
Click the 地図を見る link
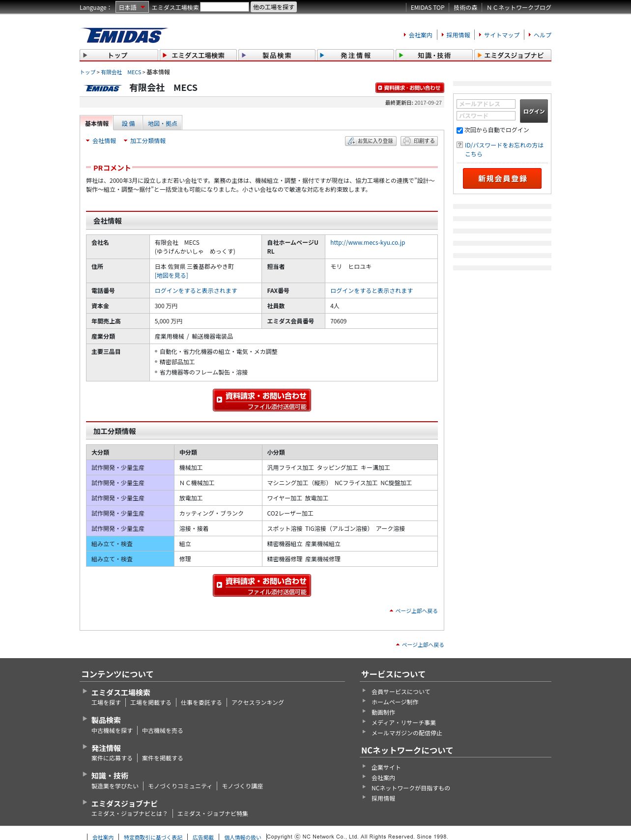coord(172,276)
